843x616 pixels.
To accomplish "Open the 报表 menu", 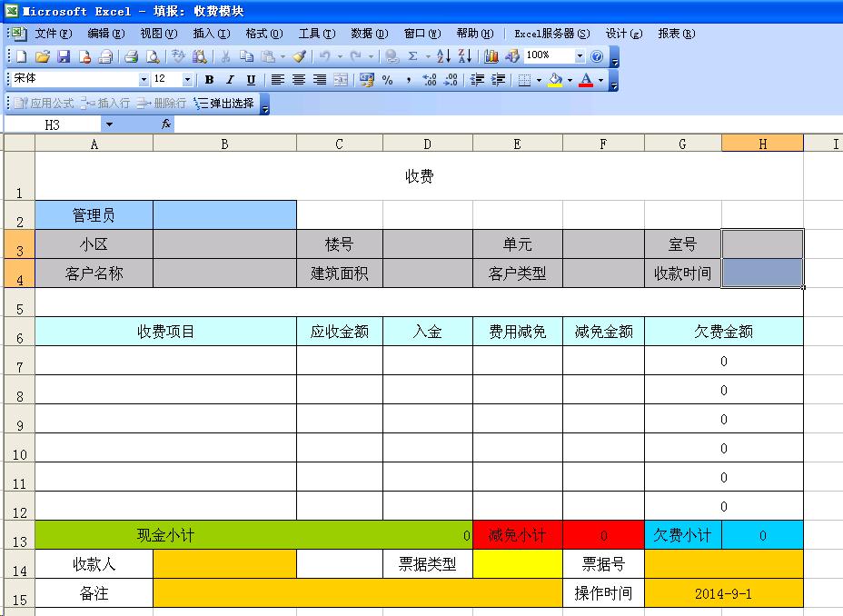I will [x=677, y=34].
